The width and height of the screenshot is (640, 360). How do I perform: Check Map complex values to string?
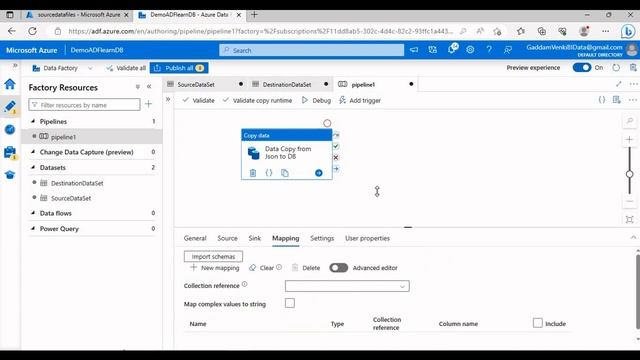290,303
